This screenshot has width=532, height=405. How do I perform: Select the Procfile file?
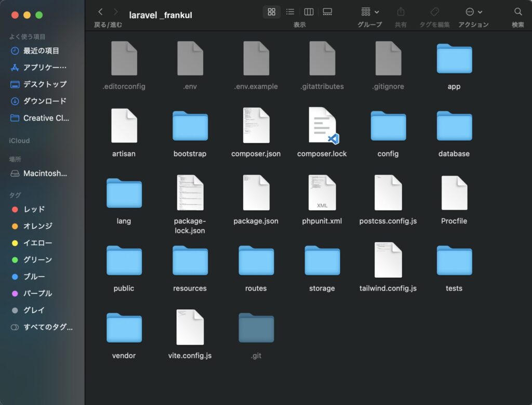[x=454, y=193]
